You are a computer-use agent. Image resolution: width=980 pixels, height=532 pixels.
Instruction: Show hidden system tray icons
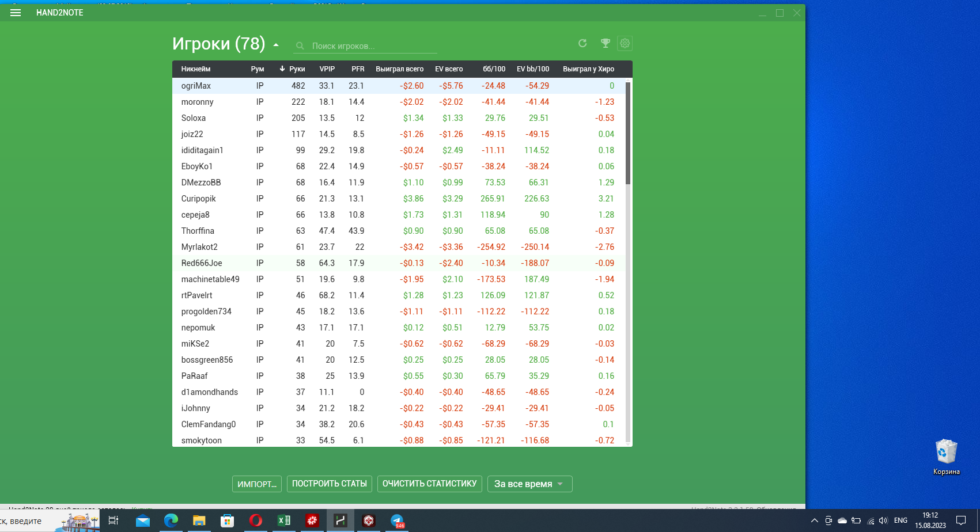(x=814, y=520)
